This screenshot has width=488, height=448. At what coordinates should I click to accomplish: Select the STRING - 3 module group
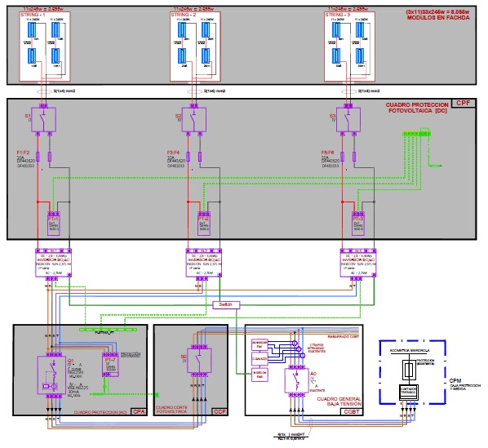349,47
